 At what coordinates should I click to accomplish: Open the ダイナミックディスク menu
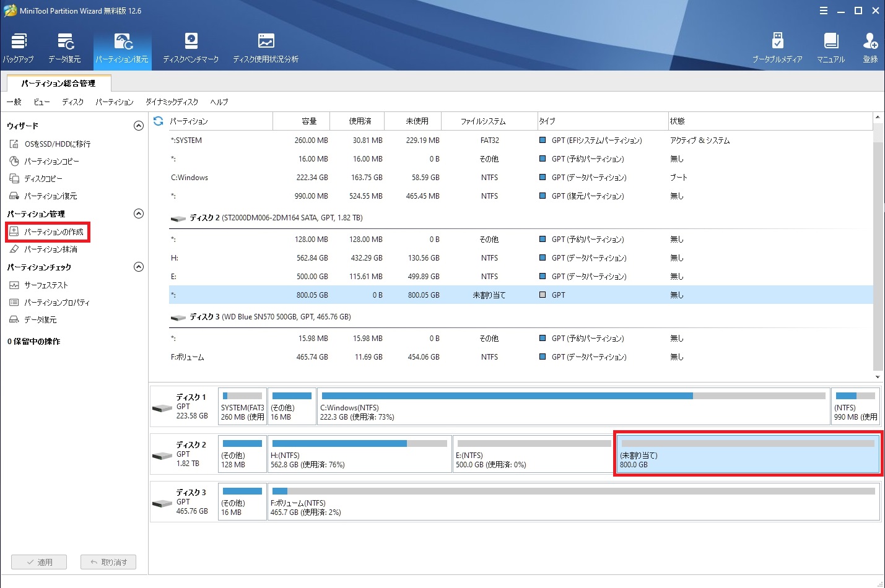(172, 102)
